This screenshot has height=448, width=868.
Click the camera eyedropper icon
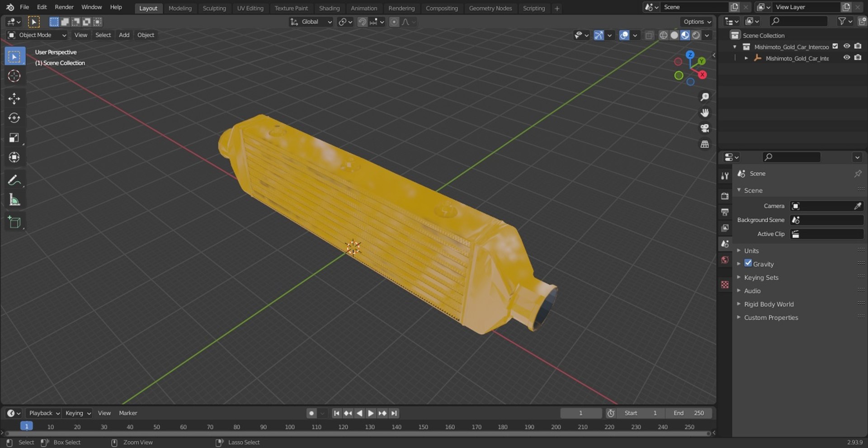click(858, 206)
